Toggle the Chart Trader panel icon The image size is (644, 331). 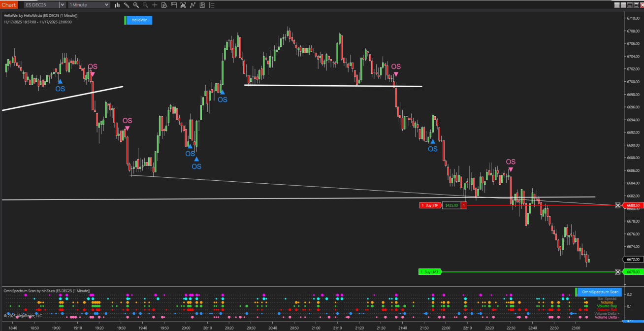coord(174,5)
